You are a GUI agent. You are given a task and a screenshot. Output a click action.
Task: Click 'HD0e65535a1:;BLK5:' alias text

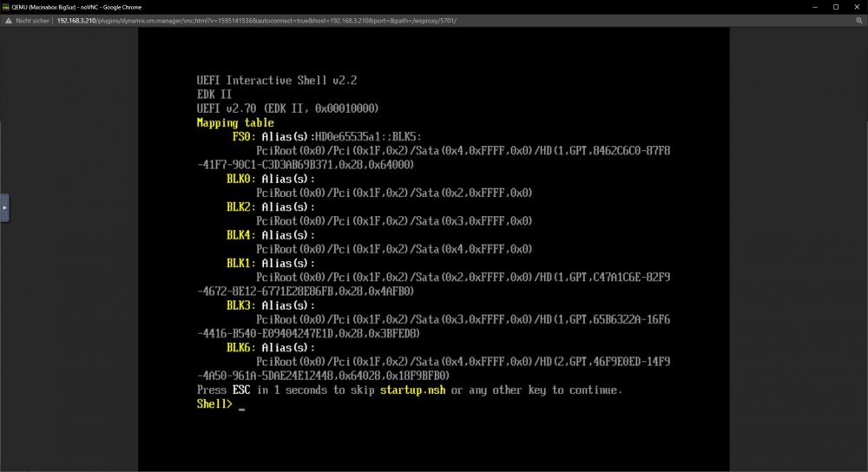pyautogui.click(x=368, y=137)
